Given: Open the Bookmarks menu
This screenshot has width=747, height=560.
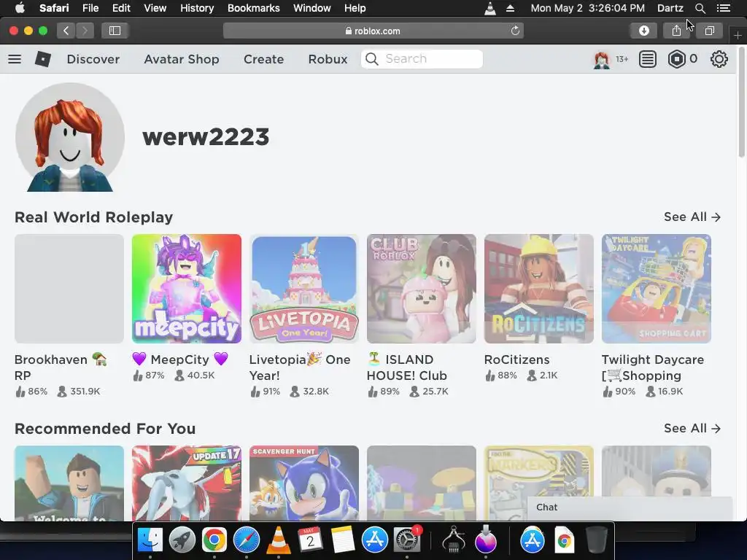Looking at the screenshot, I should point(253,8).
